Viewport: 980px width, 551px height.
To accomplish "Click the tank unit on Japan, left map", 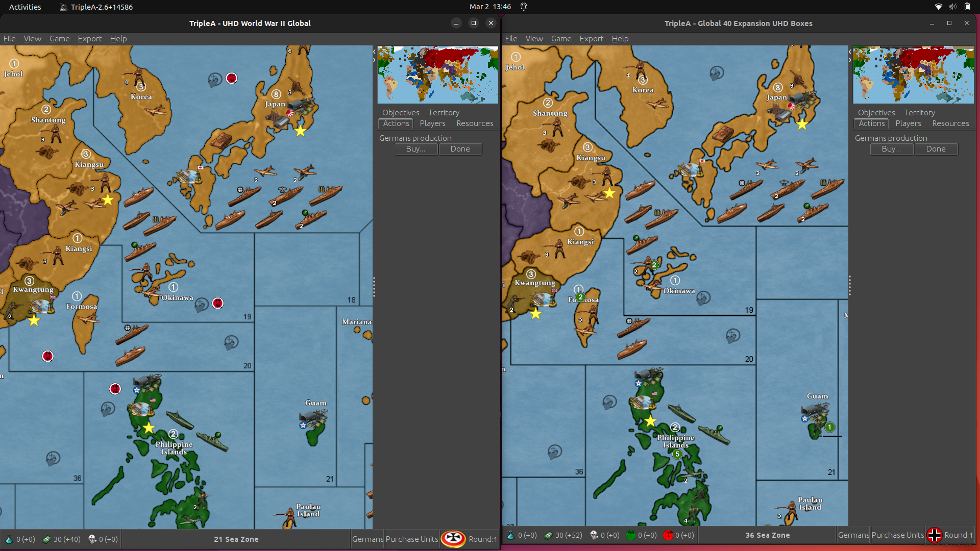I will (x=220, y=141).
